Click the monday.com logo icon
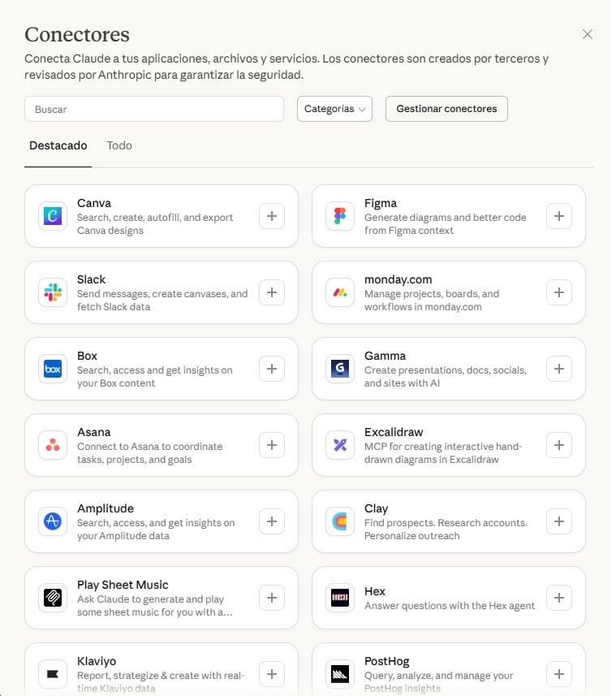Screen dimensions: 616x696 click(x=340, y=292)
